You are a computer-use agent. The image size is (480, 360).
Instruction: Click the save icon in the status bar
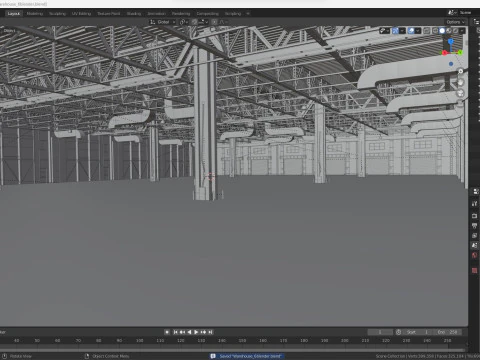point(213,356)
